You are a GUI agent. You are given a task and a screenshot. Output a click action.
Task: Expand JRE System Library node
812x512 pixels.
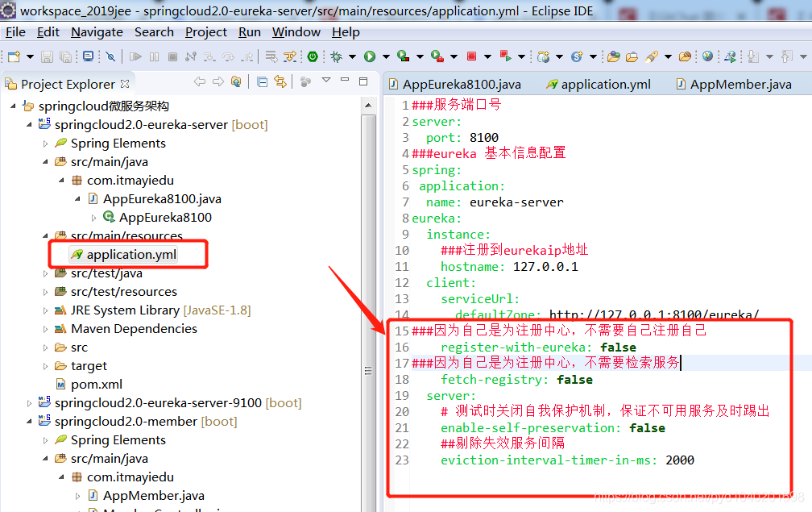click(x=45, y=310)
